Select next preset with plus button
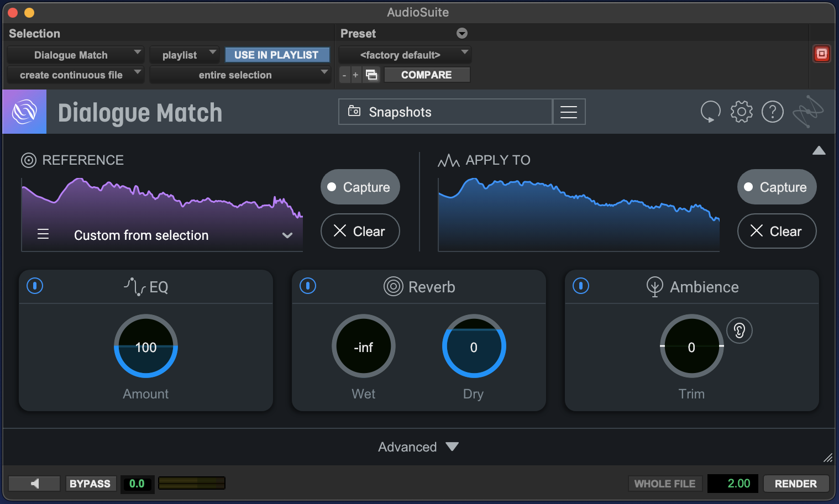 click(355, 75)
